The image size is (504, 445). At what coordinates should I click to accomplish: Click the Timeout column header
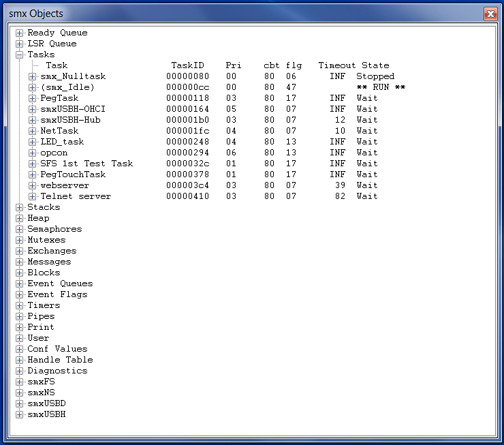pos(337,65)
